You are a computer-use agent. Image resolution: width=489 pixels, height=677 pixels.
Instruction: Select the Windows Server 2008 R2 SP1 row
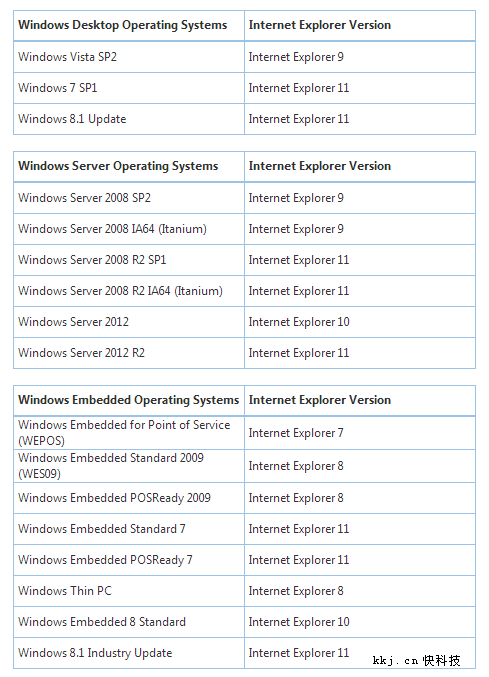[x=244, y=260]
